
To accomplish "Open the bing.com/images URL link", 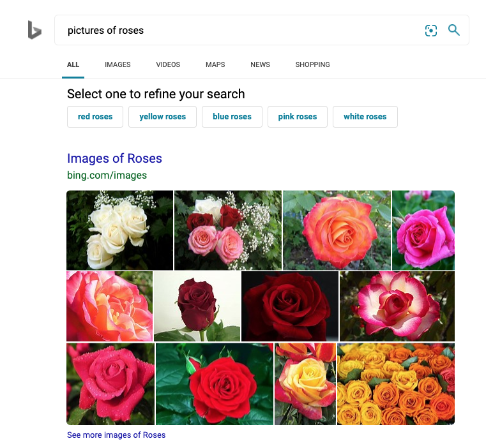I will pos(107,175).
